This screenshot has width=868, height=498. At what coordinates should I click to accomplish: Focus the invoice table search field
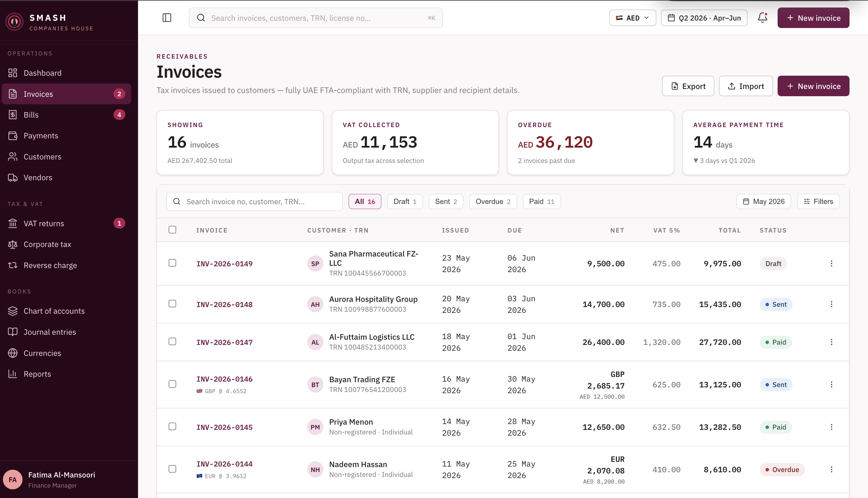click(254, 201)
